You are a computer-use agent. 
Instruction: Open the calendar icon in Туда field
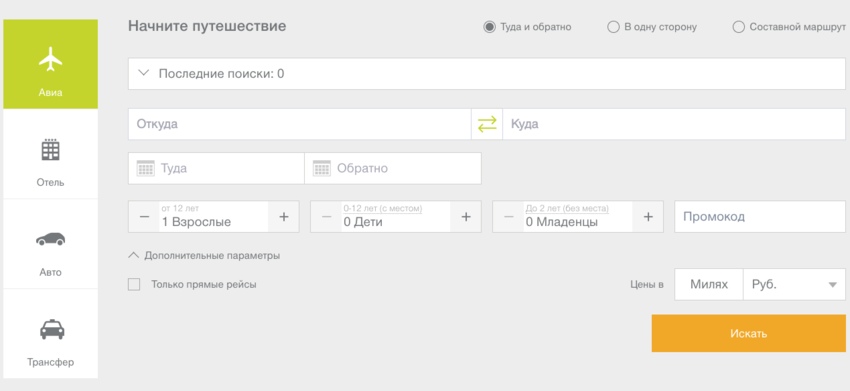(146, 168)
